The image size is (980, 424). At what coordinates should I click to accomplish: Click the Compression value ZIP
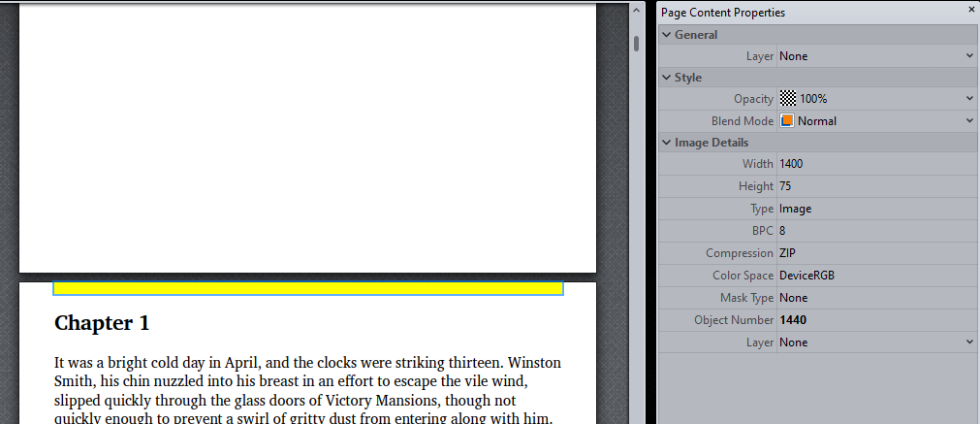click(x=787, y=253)
